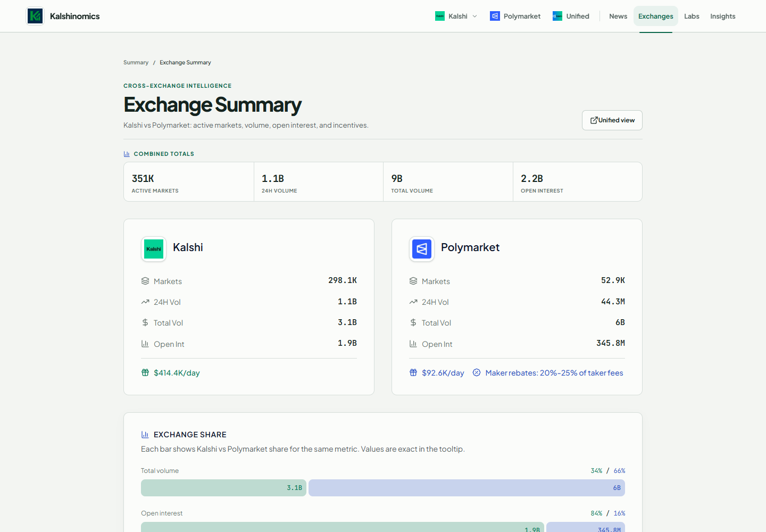766x532 pixels.
Task: Click Kalshi Open Int value 1.9B
Action: click(347, 343)
